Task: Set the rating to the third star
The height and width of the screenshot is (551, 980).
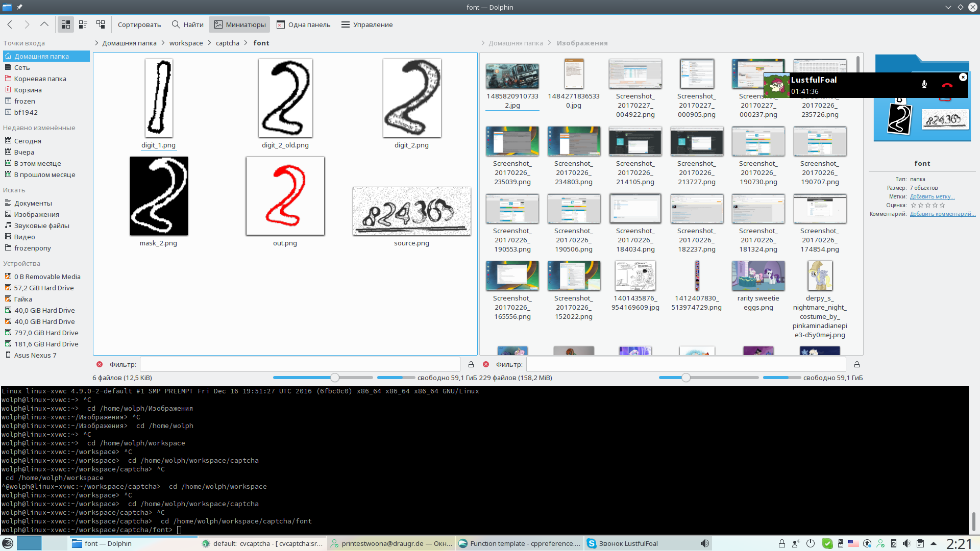Action: click(x=928, y=205)
